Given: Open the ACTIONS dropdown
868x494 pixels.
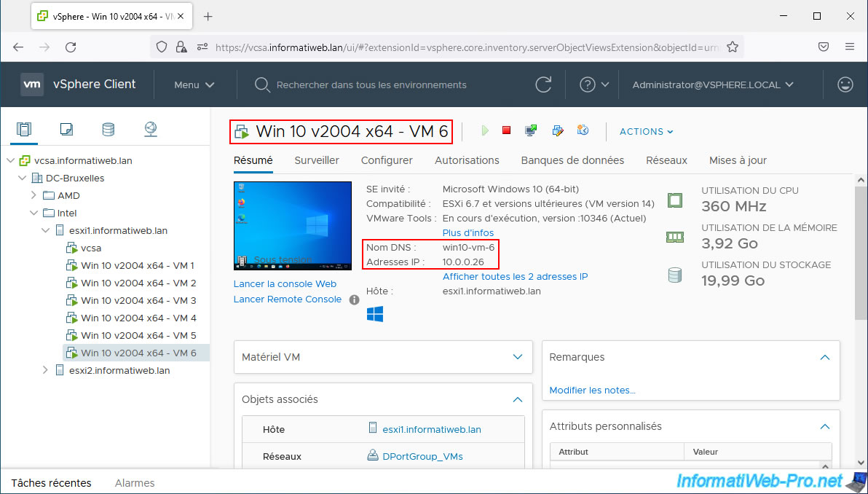Looking at the screenshot, I should (x=646, y=131).
